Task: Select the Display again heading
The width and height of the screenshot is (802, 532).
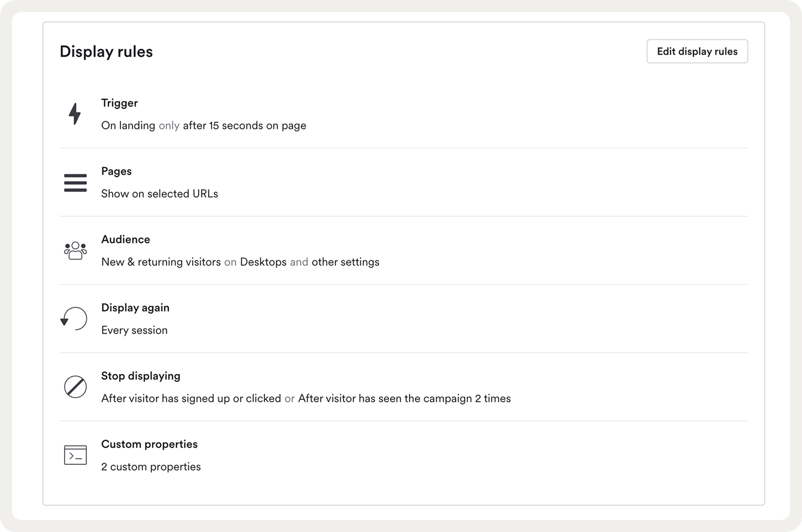Action: (135, 308)
